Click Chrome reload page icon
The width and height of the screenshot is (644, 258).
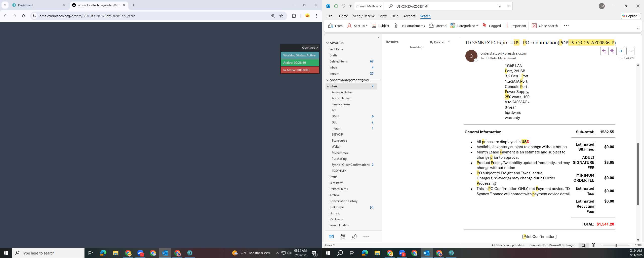(24, 16)
